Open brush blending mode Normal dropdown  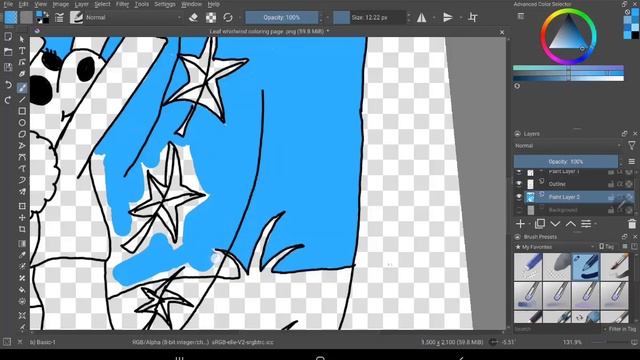133,18
